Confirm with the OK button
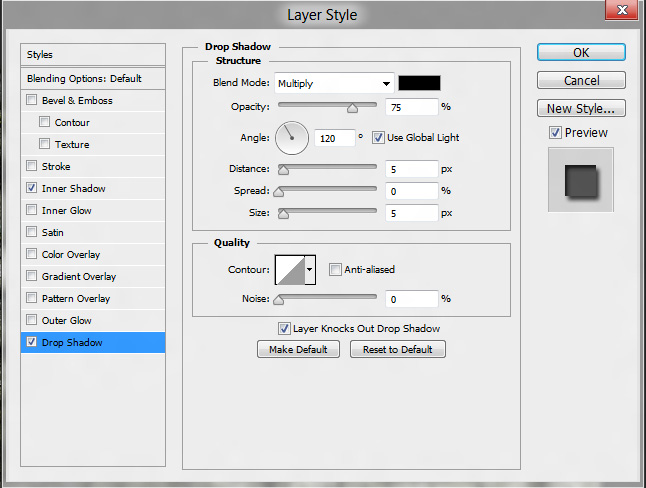Screen dimensions: 646x488 tap(581, 52)
